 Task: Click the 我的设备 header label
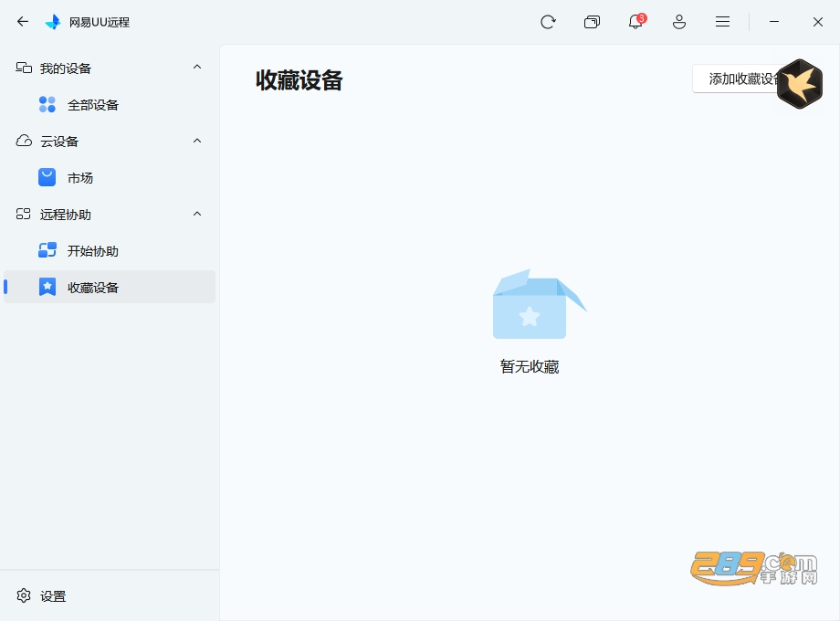coord(66,68)
